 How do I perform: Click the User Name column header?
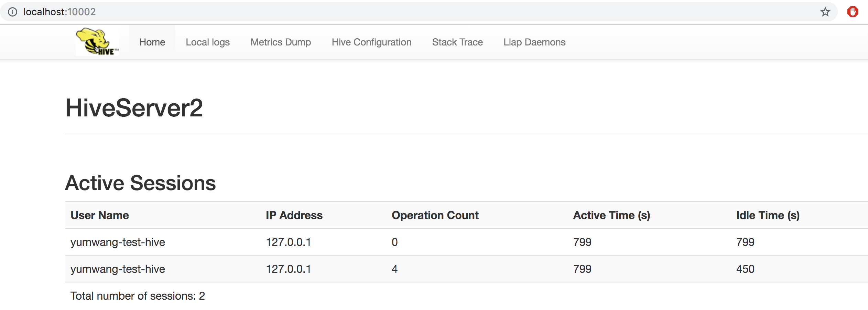99,215
